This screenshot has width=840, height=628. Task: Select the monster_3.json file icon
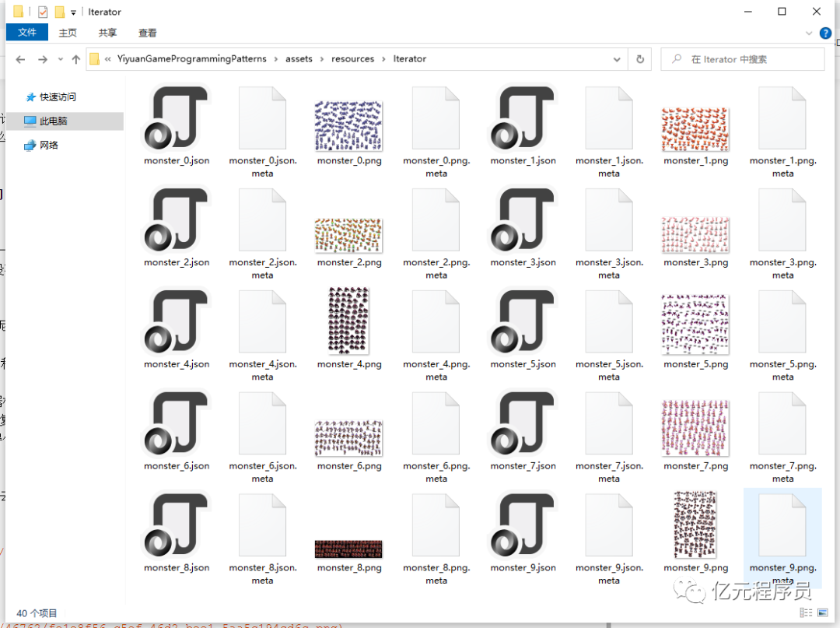(523, 219)
